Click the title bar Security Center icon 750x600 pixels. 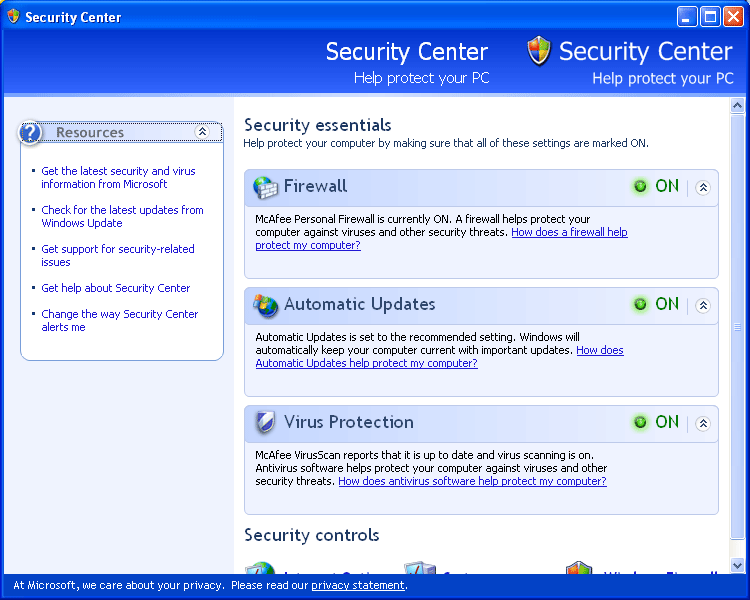pyautogui.click(x=13, y=17)
